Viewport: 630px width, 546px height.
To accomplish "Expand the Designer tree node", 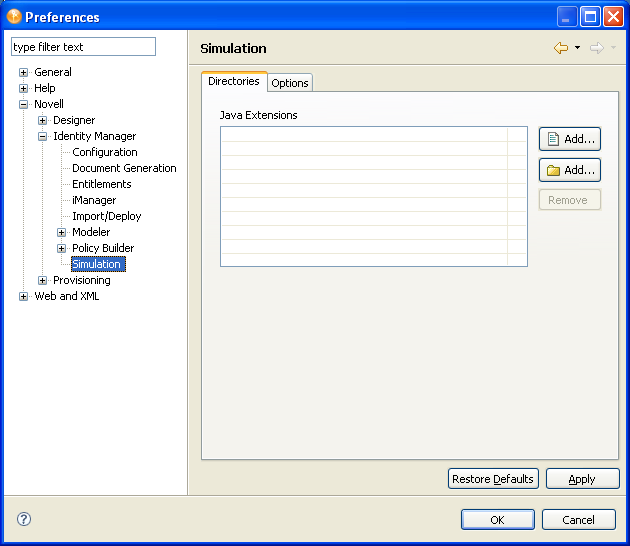I will click(x=42, y=120).
